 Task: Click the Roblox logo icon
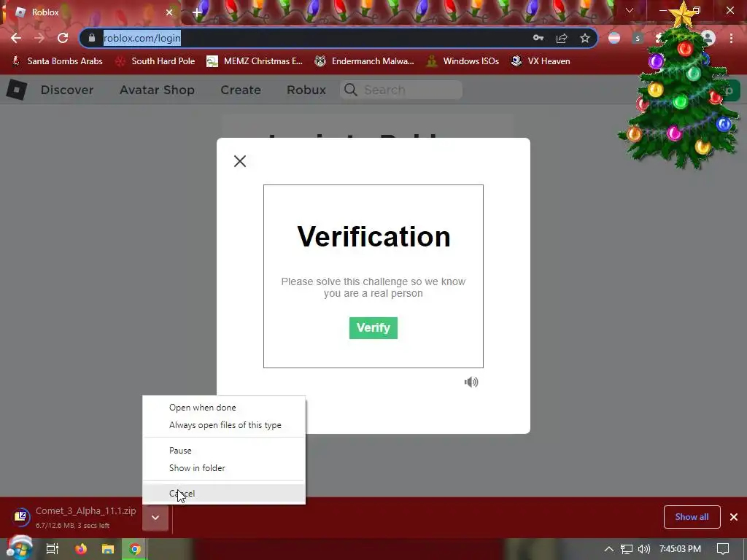[17, 90]
